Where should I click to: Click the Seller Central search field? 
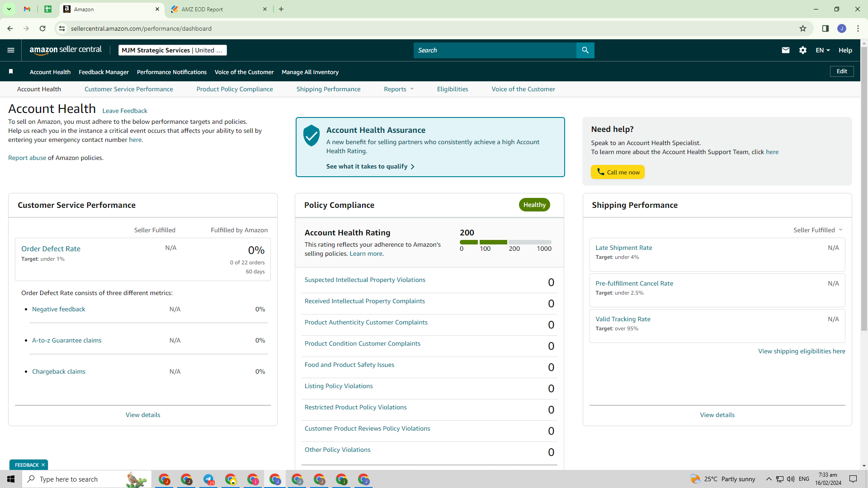point(495,50)
